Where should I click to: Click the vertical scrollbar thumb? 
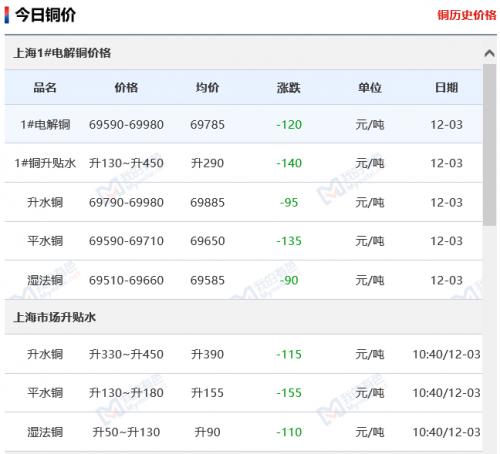click(x=489, y=145)
